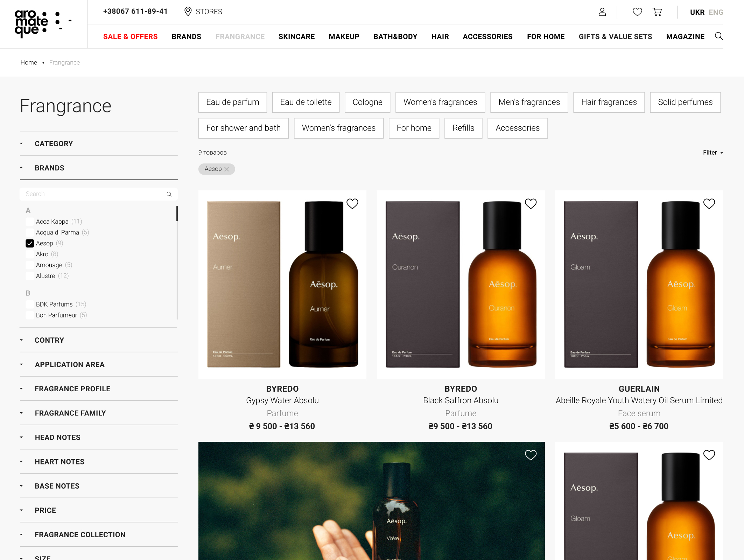Open the Accessories navigation menu
This screenshot has width=744, height=560.
click(487, 36)
